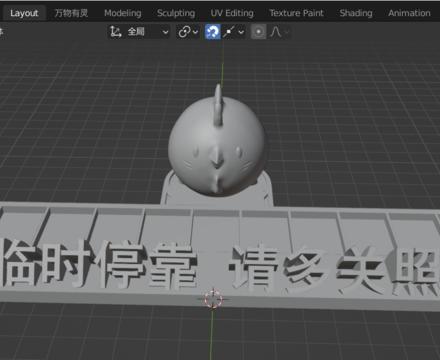The width and height of the screenshot is (440, 360).
Task: Expand the snapping options dropdown arrow
Action: click(x=241, y=32)
